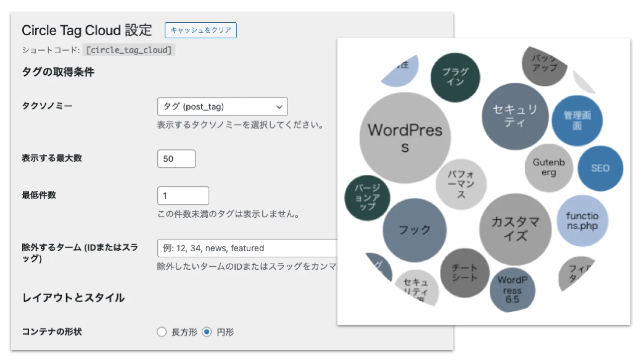Click the チートシート tag circle
The image size is (644, 363).
pyautogui.click(x=465, y=274)
